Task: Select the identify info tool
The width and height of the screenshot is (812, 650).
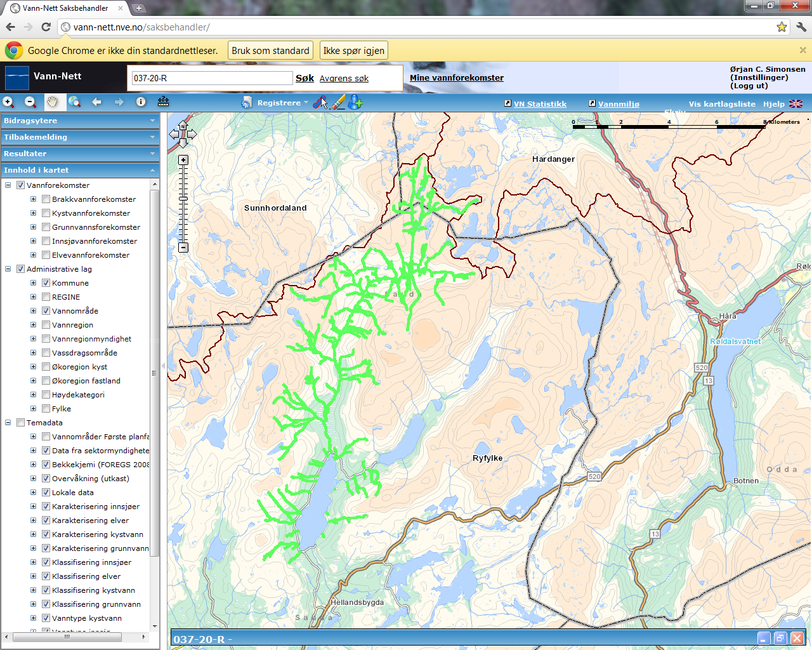Action: (x=141, y=102)
